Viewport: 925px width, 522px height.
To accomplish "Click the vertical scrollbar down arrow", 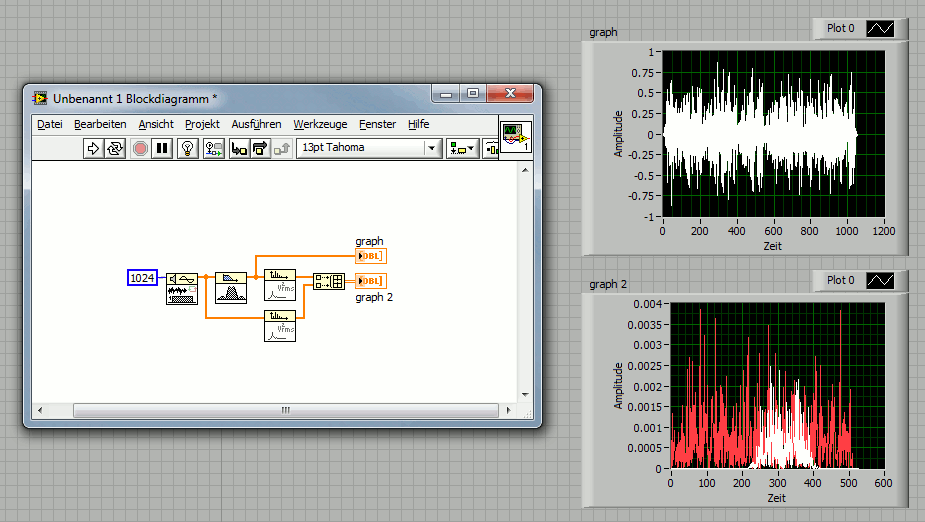I will point(525,395).
